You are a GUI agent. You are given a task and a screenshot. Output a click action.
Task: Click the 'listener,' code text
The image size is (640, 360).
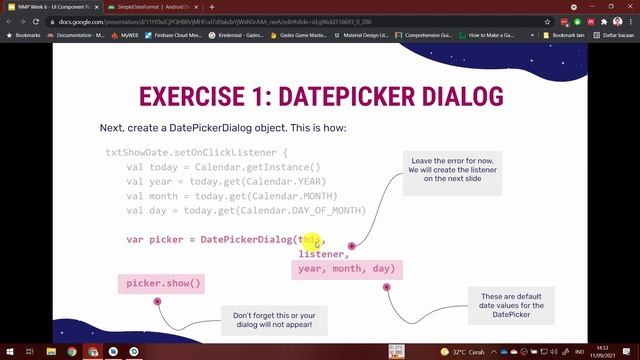pyautogui.click(x=324, y=254)
